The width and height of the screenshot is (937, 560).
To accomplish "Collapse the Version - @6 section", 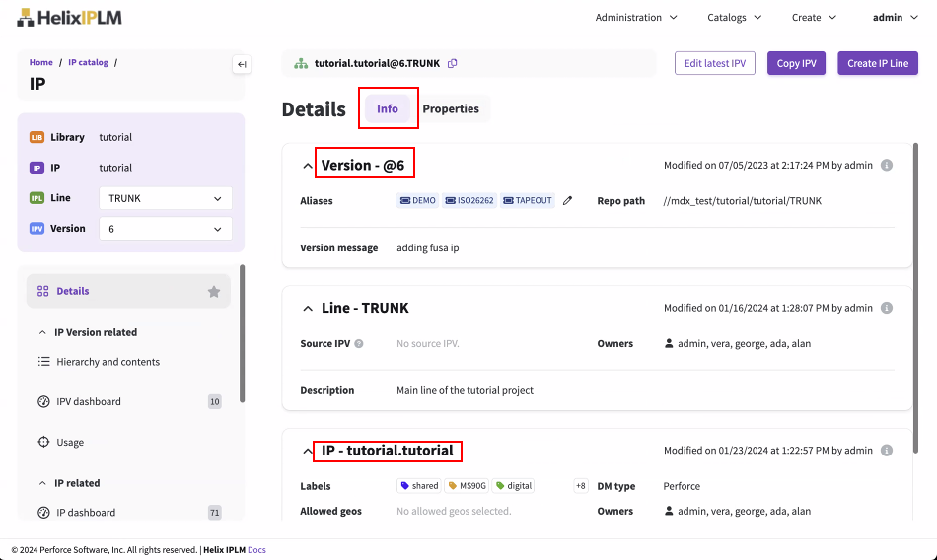I will tap(308, 166).
